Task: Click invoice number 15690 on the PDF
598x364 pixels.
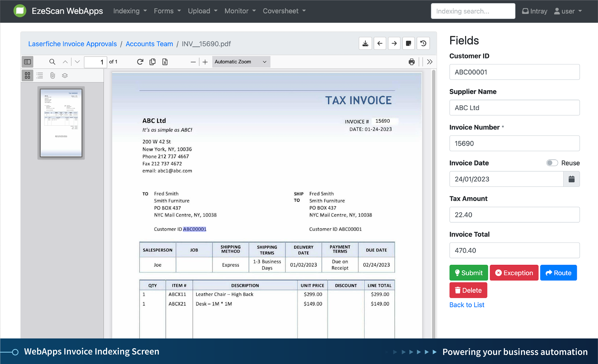Action: [x=383, y=121]
